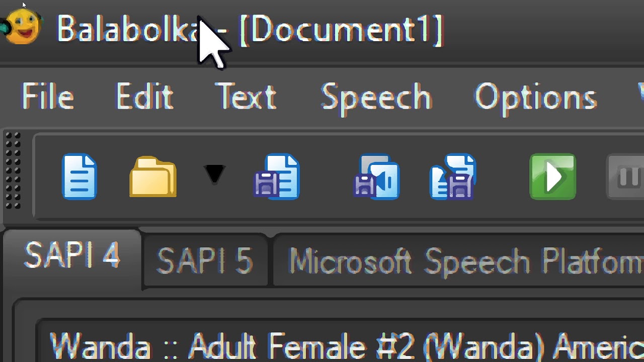The image size is (644, 362).
Task: Switch to the SAPI 5 tab
Action: point(205,260)
